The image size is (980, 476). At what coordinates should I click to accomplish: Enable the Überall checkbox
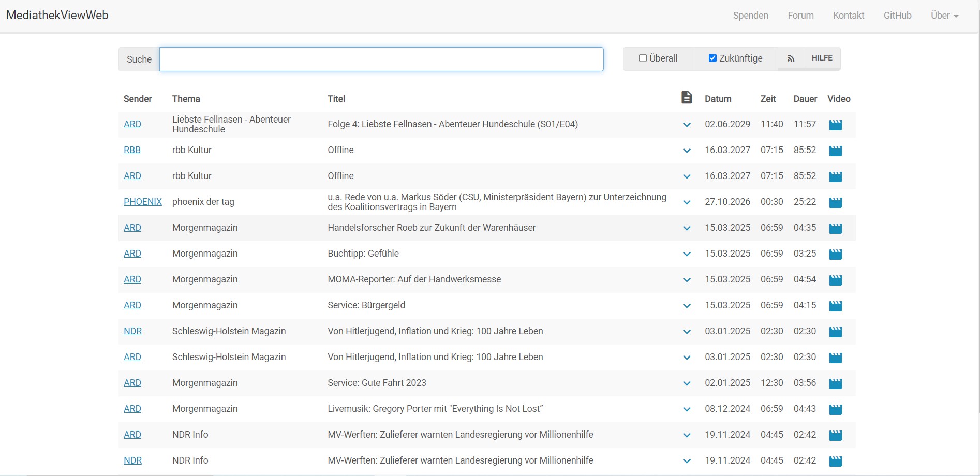click(643, 58)
